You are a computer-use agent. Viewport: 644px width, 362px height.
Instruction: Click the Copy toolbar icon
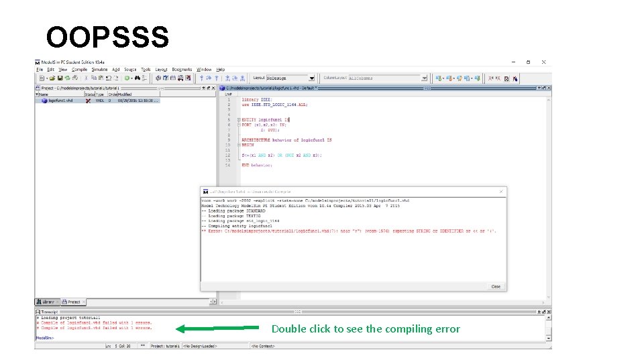[94, 78]
